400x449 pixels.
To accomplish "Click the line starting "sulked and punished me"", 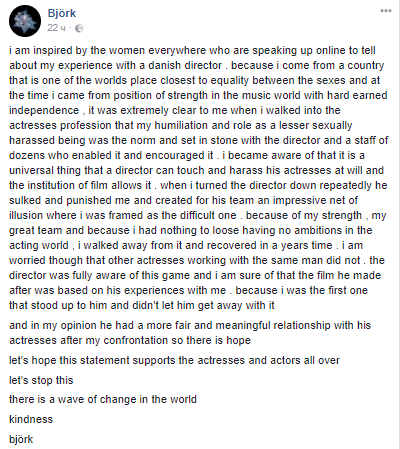I will (183, 200).
